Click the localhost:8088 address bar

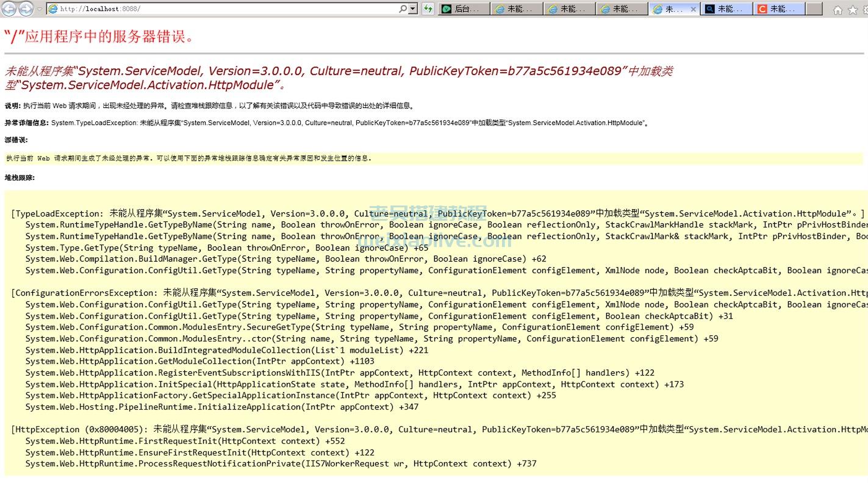pos(223,9)
